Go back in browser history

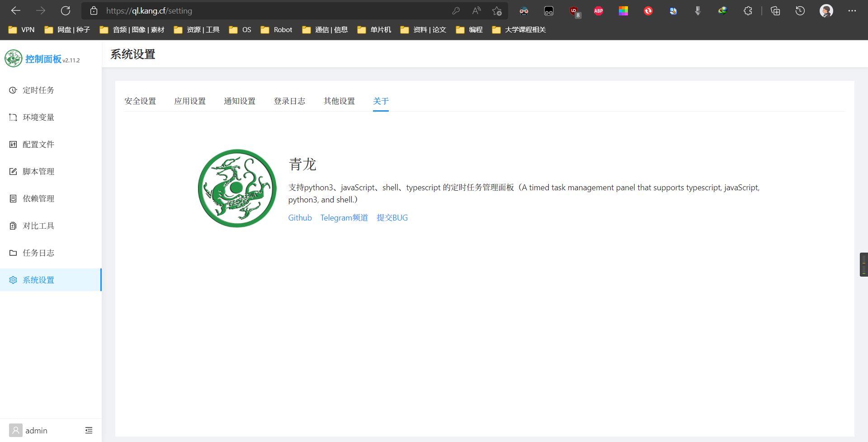click(16, 10)
